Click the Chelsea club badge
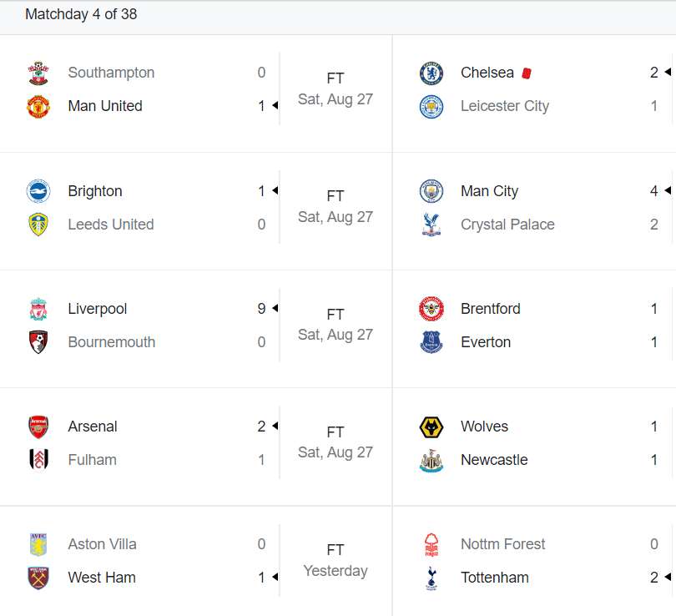The height and width of the screenshot is (616, 676). click(431, 73)
